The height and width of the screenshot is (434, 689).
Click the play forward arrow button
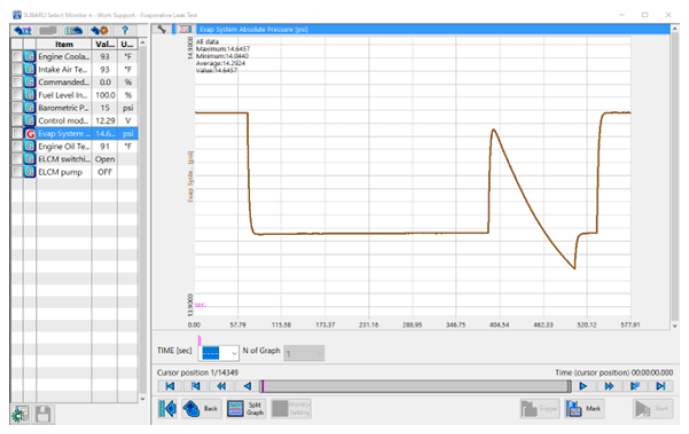[583, 385]
